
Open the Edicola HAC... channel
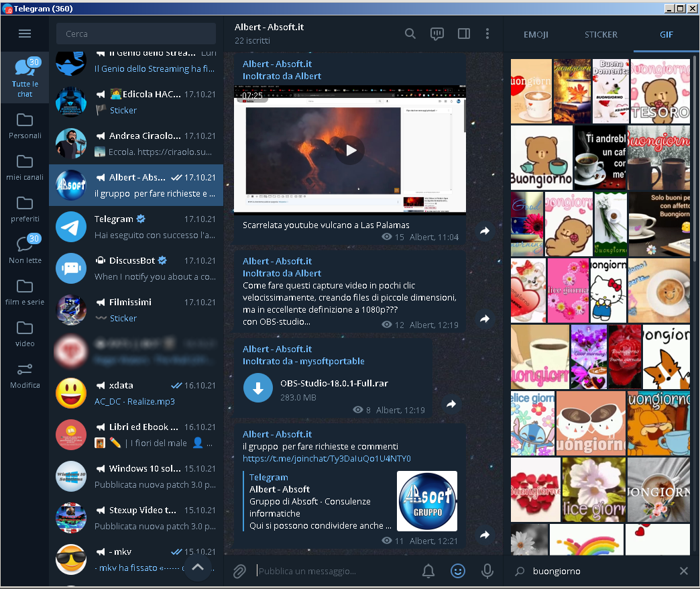point(136,102)
